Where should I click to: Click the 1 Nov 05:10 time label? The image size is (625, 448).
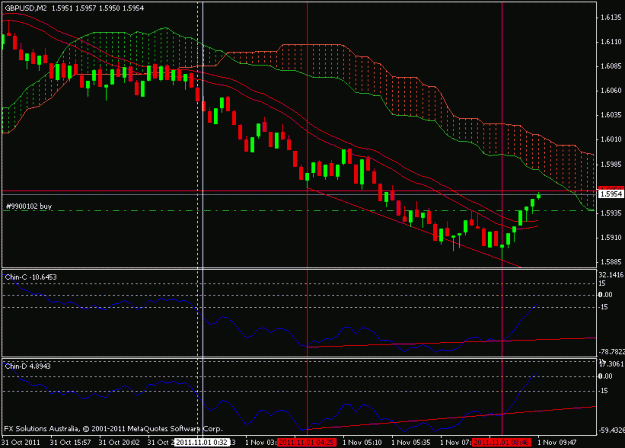[x=362, y=442]
